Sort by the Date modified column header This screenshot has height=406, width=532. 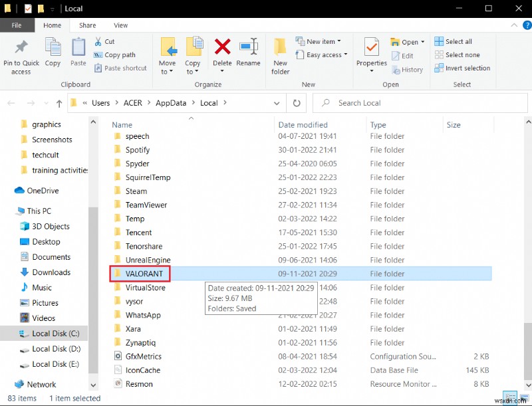[303, 125]
